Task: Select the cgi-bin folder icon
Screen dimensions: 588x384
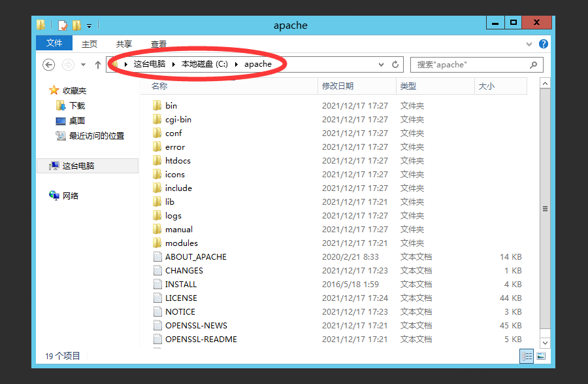Action: [157, 119]
